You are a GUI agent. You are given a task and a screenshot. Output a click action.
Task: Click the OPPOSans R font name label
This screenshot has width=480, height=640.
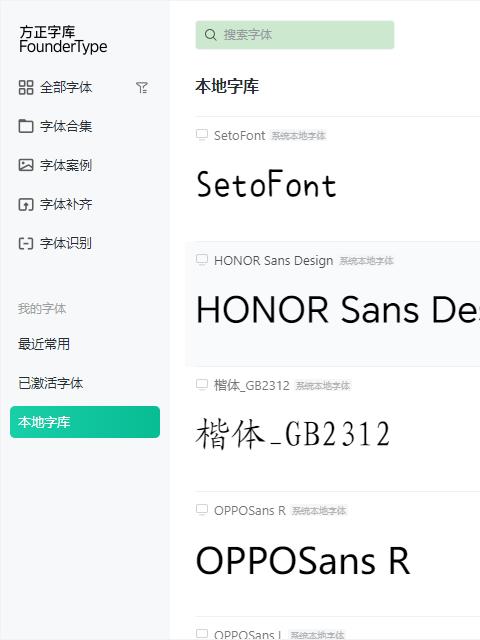250,510
